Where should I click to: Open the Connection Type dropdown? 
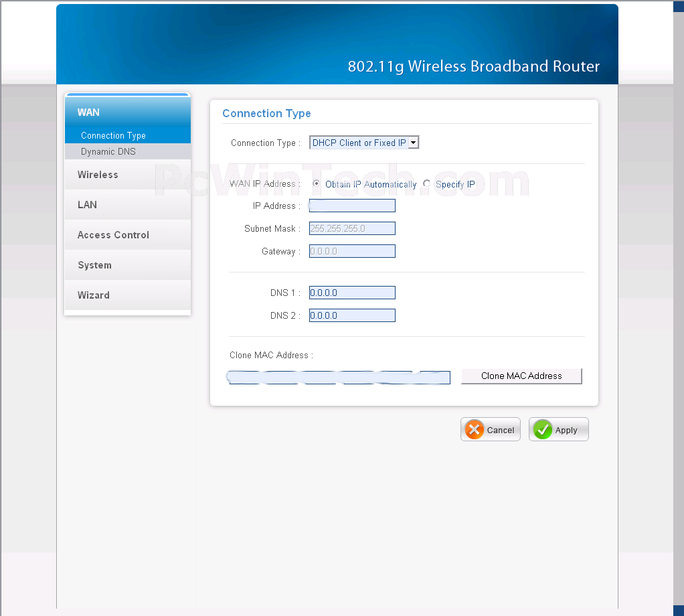click(x=364, y=143)
